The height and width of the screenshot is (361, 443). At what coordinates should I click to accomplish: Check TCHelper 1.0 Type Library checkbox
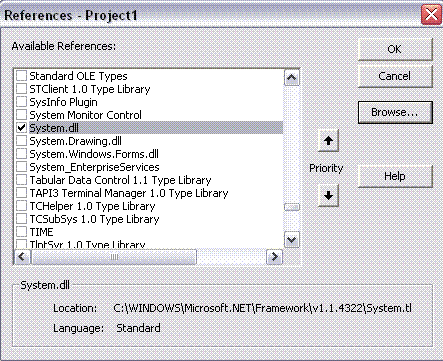pos(21,206)
